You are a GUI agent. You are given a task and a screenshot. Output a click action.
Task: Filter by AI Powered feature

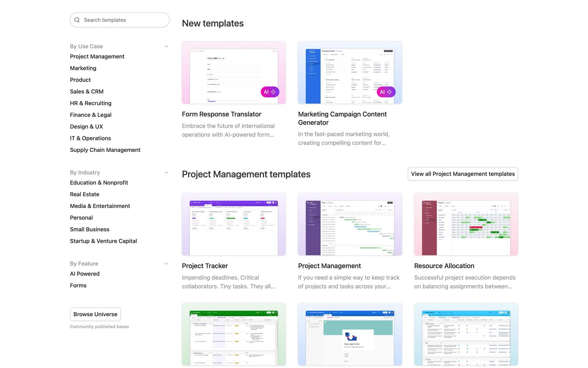85,274
